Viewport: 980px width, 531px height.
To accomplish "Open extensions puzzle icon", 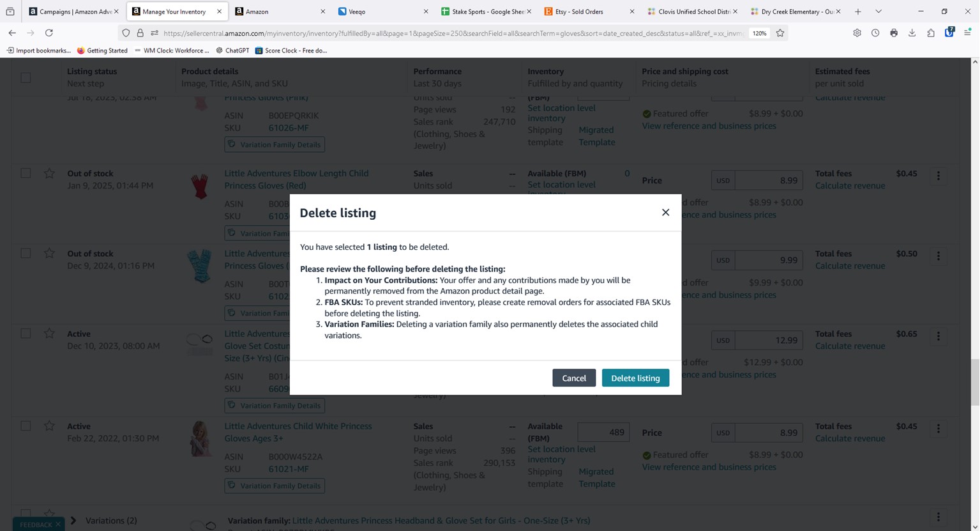I will point(931,33).
